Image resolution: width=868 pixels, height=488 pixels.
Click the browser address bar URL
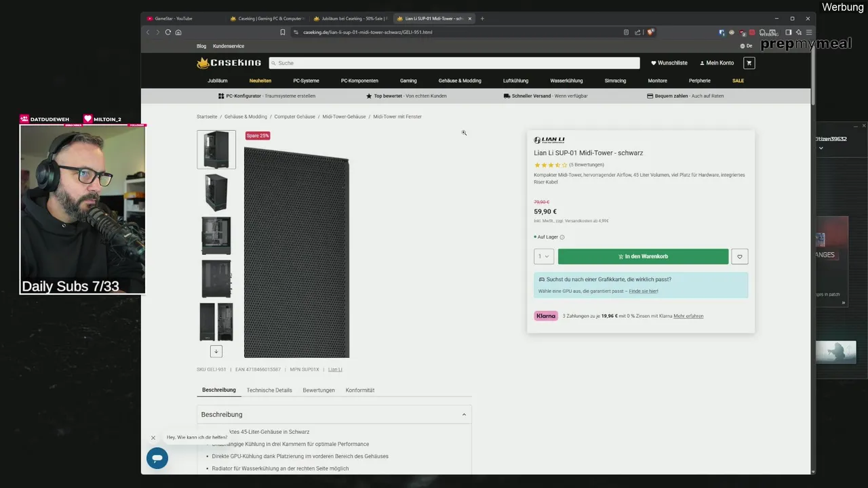click(368, 32)
